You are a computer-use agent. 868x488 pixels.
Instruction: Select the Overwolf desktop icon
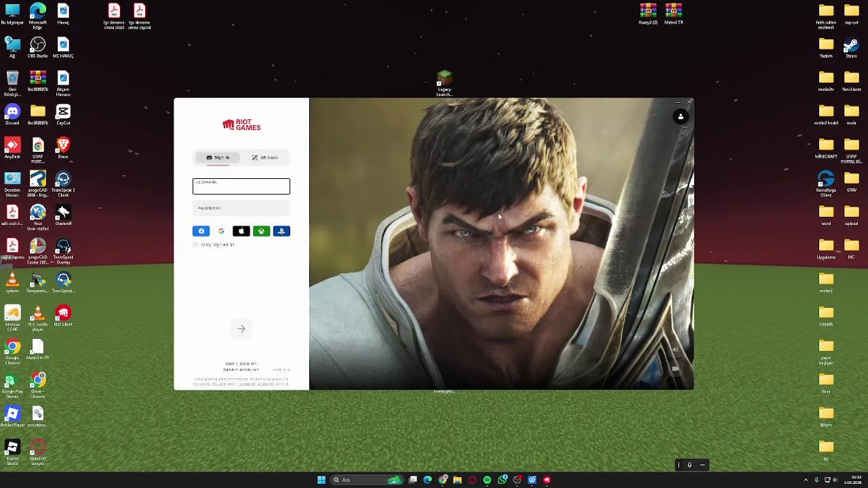pyautogui.click(x=63, y=216)
